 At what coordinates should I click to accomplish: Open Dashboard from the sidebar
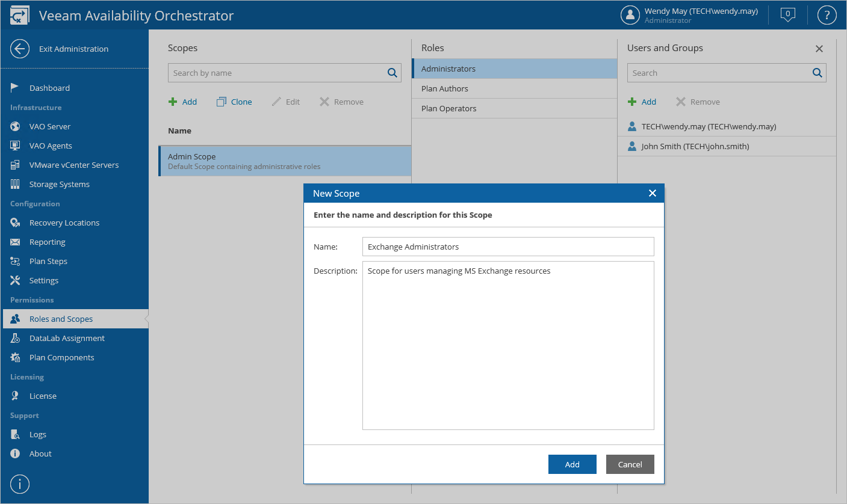point(49,88)
